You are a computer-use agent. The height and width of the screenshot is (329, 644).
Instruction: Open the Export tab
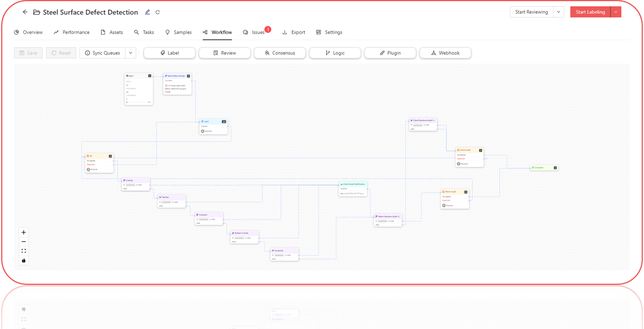[x=294, y=32]
